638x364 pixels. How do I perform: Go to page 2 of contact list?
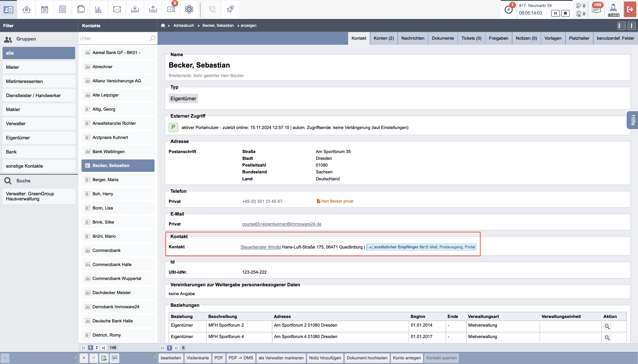(97, 348)
